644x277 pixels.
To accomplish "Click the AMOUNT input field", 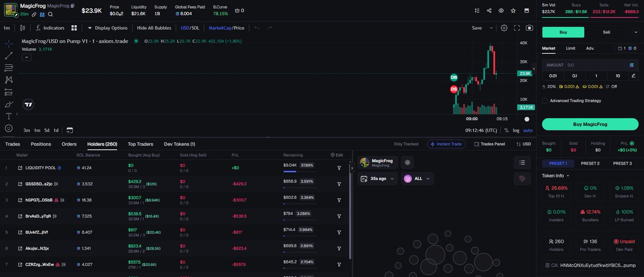I will pyautogui.click(x=590, y=65).
